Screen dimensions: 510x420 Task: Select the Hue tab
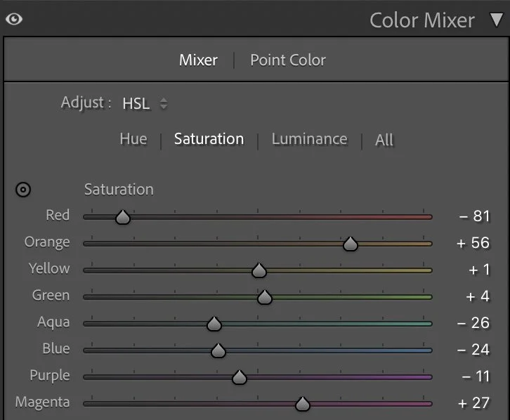point(133,139)
